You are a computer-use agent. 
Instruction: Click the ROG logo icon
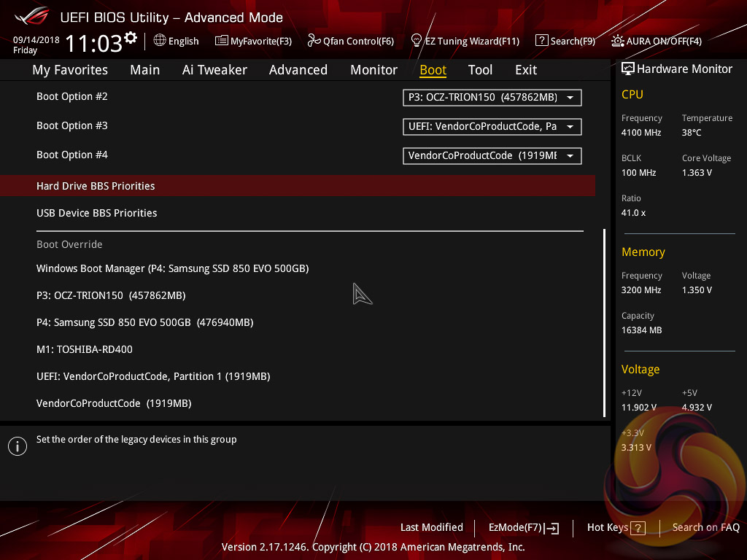(32, 16)
